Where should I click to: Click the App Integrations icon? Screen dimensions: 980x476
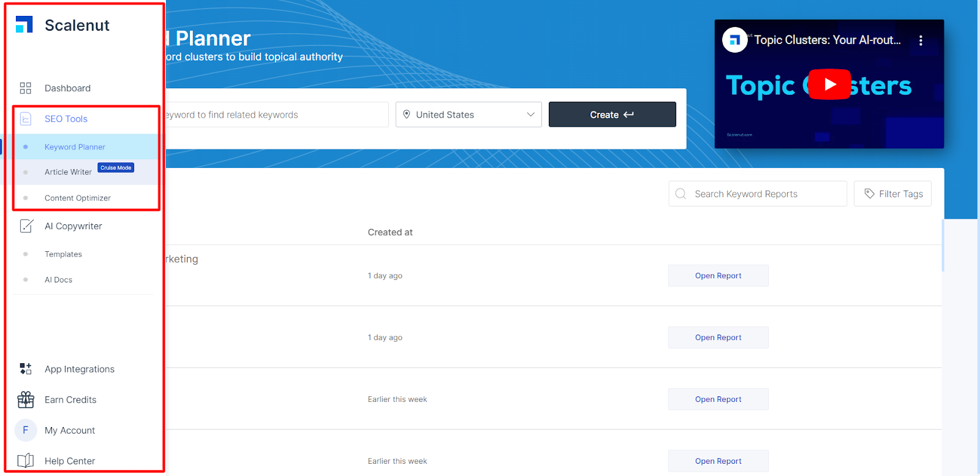click(x=26, y=369)
